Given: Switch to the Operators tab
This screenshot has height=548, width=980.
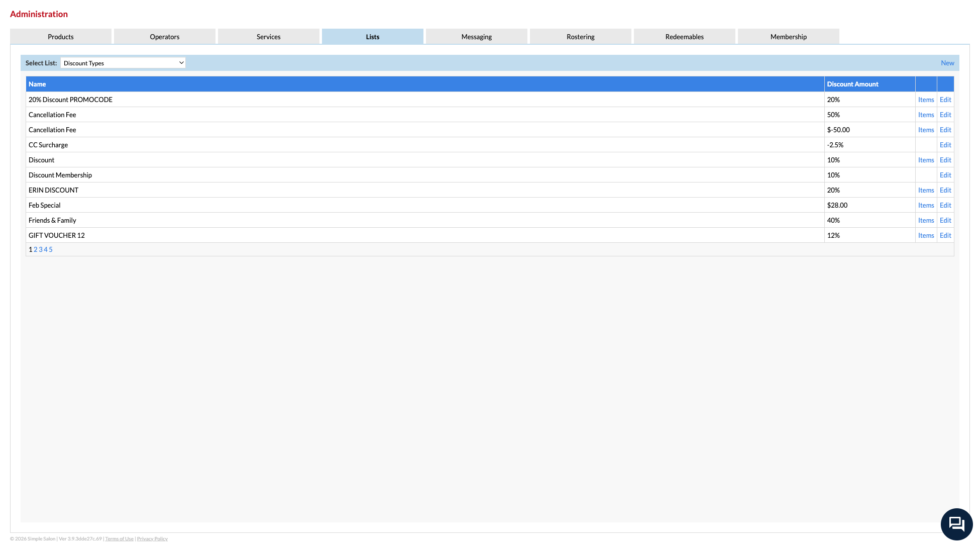Looking at the screenshot, I should 164,36.
